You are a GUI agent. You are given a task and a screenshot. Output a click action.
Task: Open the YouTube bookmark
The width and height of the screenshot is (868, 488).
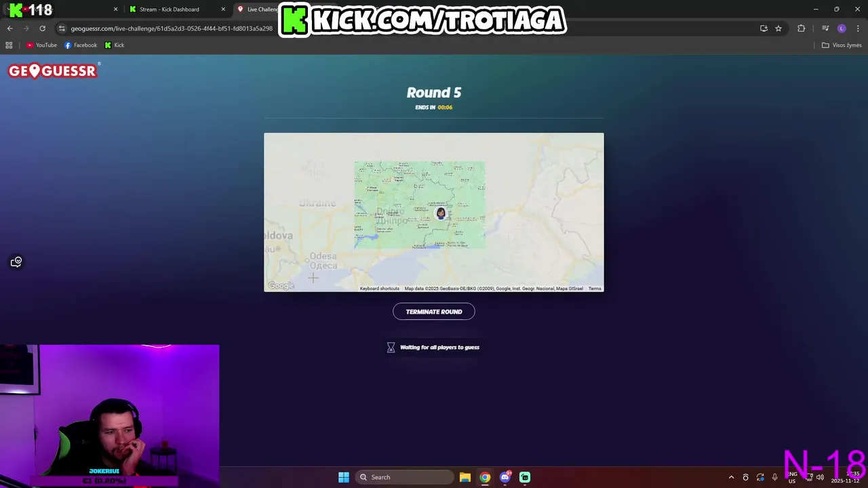tap(41, 45)
